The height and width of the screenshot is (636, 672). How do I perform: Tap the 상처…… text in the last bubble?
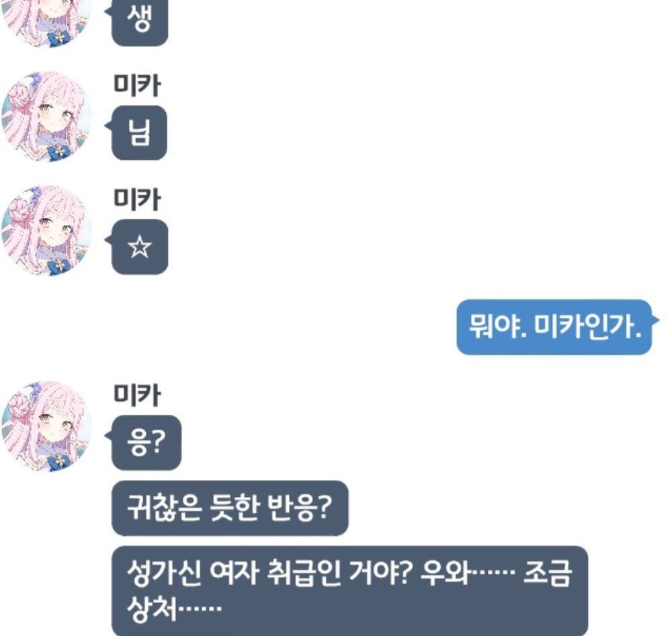pos(174,608)
